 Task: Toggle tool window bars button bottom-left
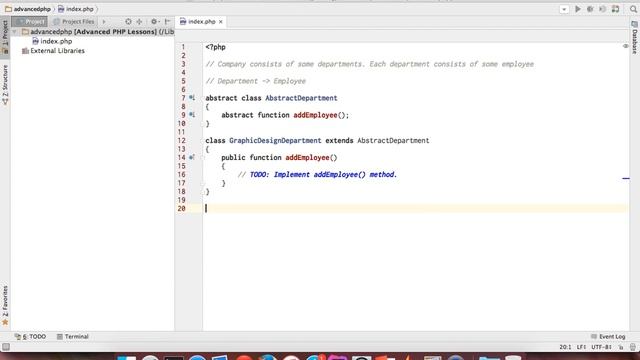point(6,347)
